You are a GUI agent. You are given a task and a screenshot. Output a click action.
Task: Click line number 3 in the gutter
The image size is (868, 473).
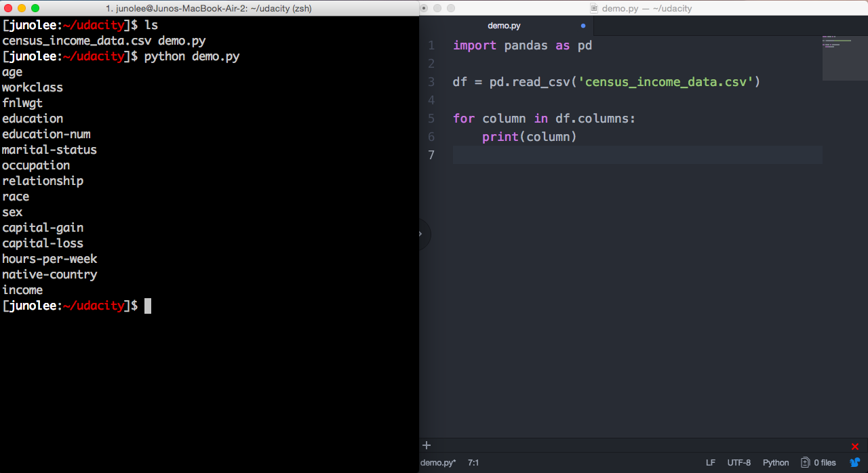point(431,82)
